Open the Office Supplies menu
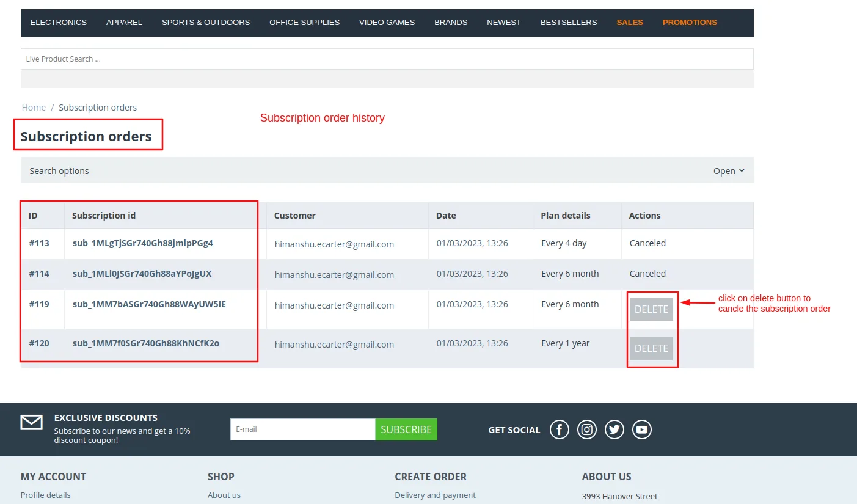 coord(305,23)
